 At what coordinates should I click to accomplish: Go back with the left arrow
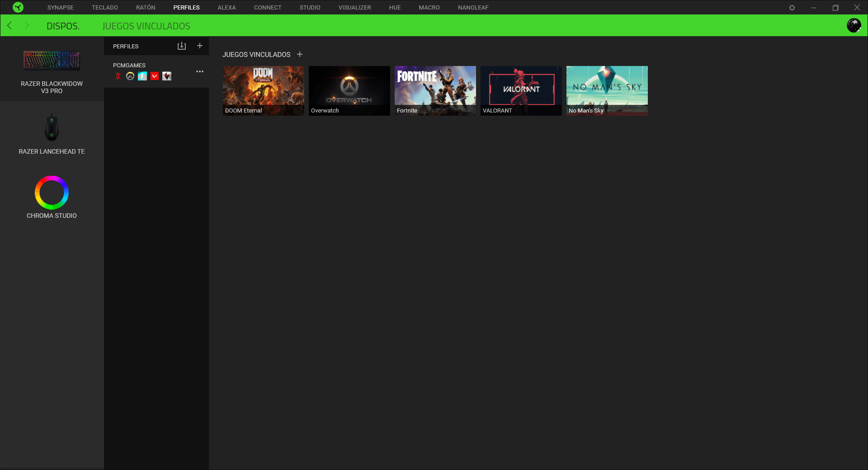click(x=9, y=25)
